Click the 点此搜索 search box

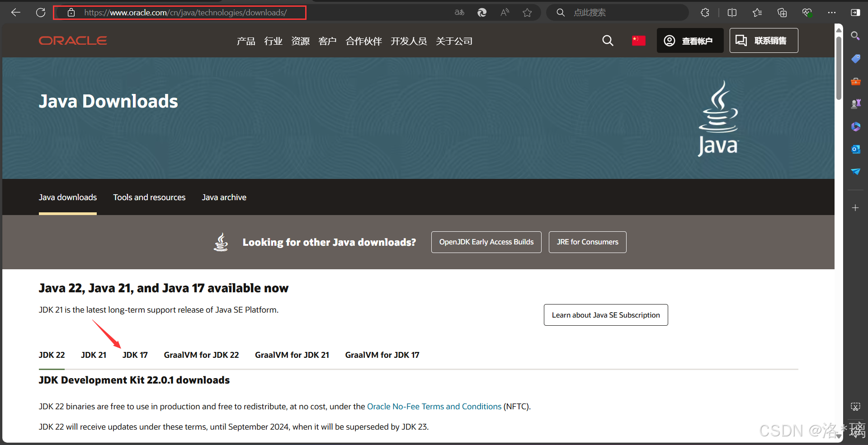pyautogui.click(x=617, y=13)
